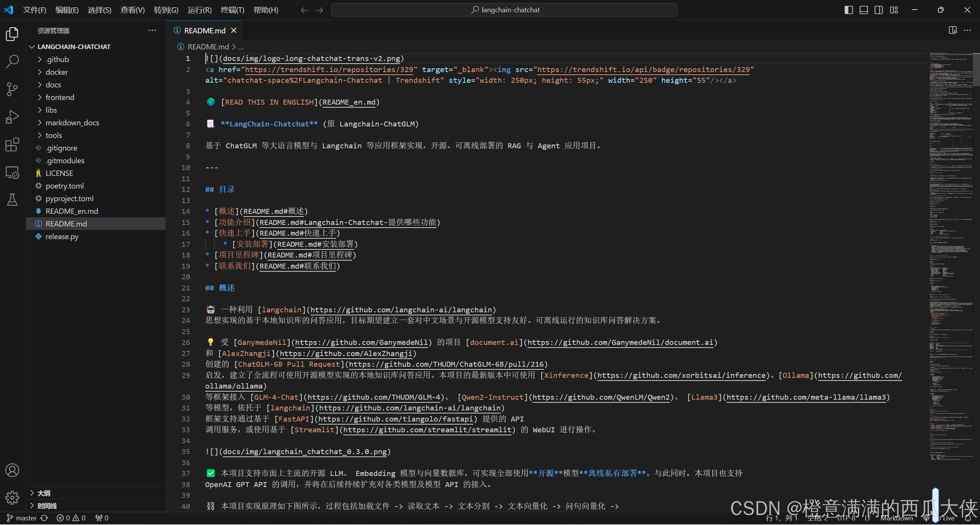Open the 转到(G) menu
980x525 pixels.
pyautogui.click(x=166, y=10)
